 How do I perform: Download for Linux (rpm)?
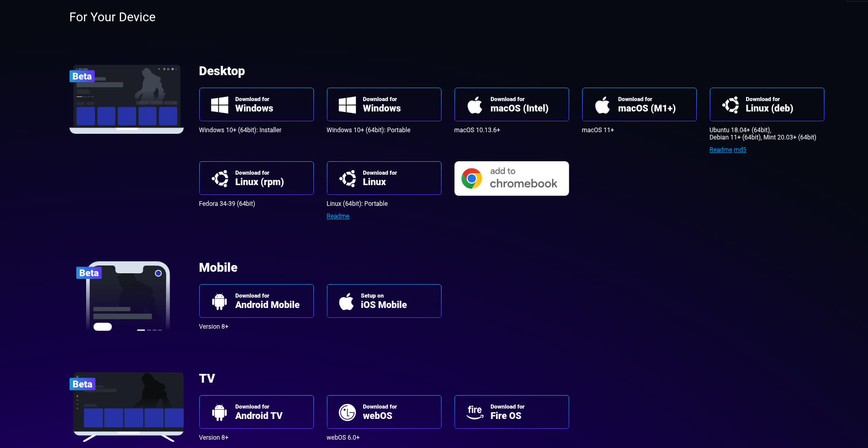click(256, 178)
